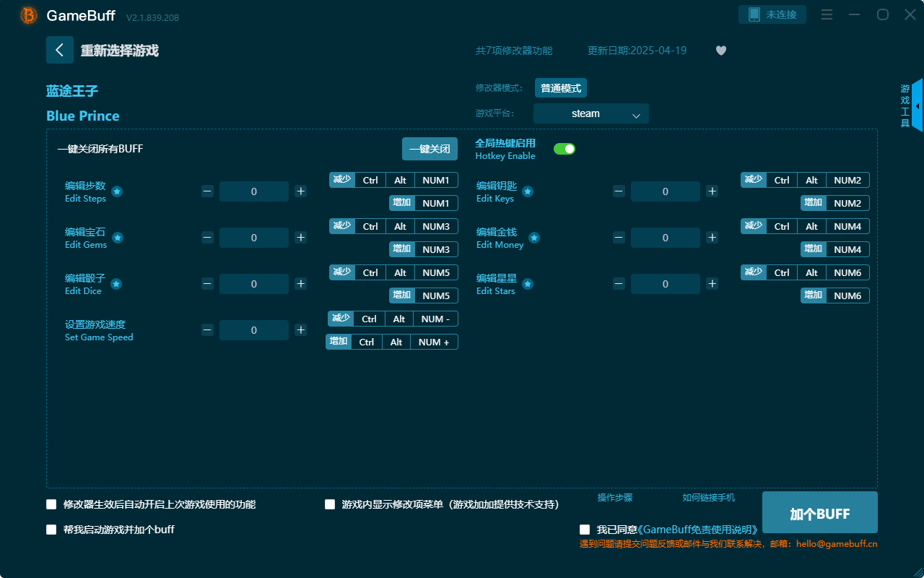Favorite this trainer with the heart icon
Image resolution: width=924 pixels, height=578 pixels.
pos(720,51)
